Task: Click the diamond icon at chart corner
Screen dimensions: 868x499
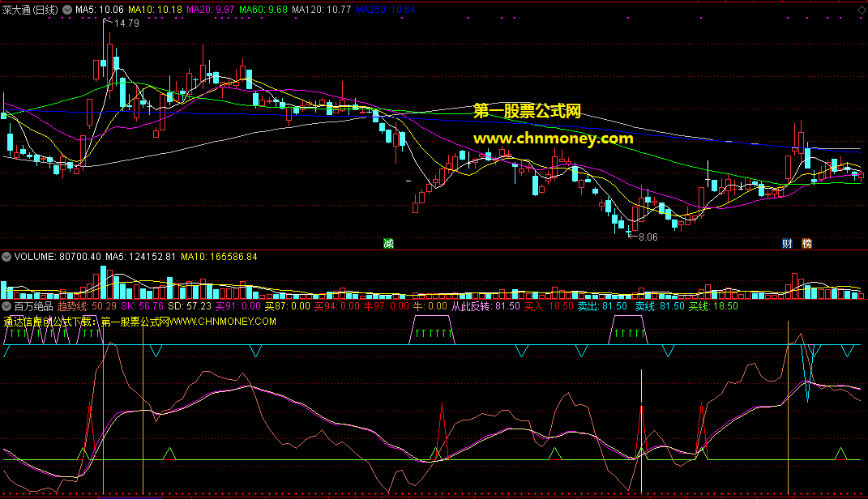Action: pyautogui.click(x=862, y=11)
